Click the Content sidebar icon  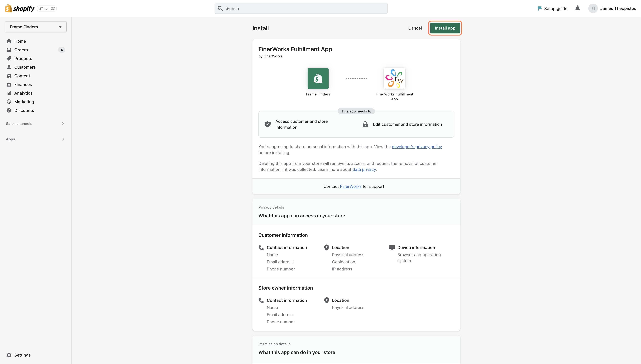click(x=9, y=76)
